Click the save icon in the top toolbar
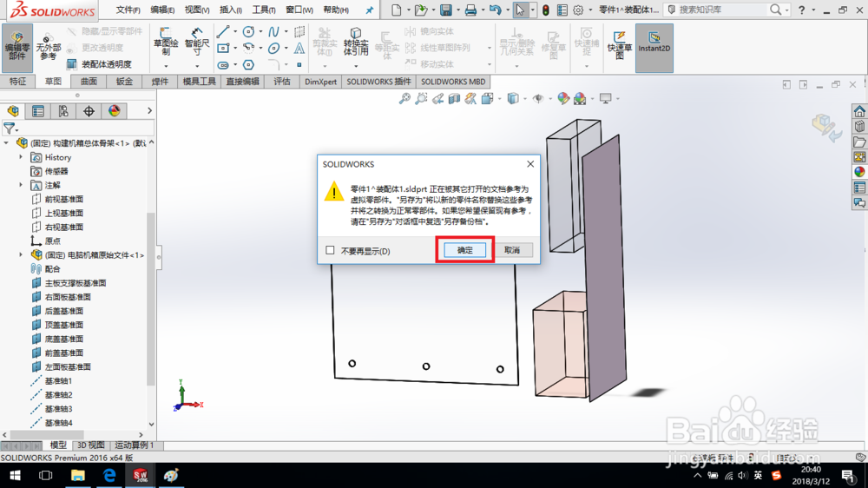Viewport: 868px width, 488px height. click(445, 10)
